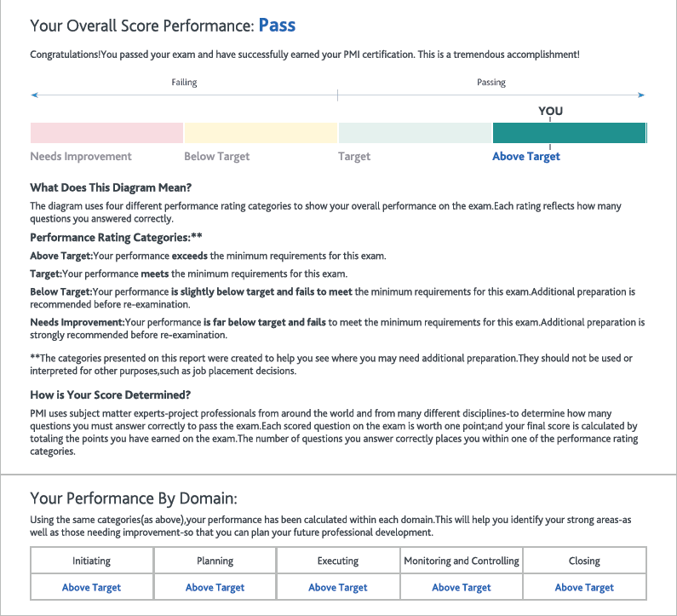Viewport: 677px width, 616px height.
Task: Click the Above Target result under Executing
Action: (338, 587)
